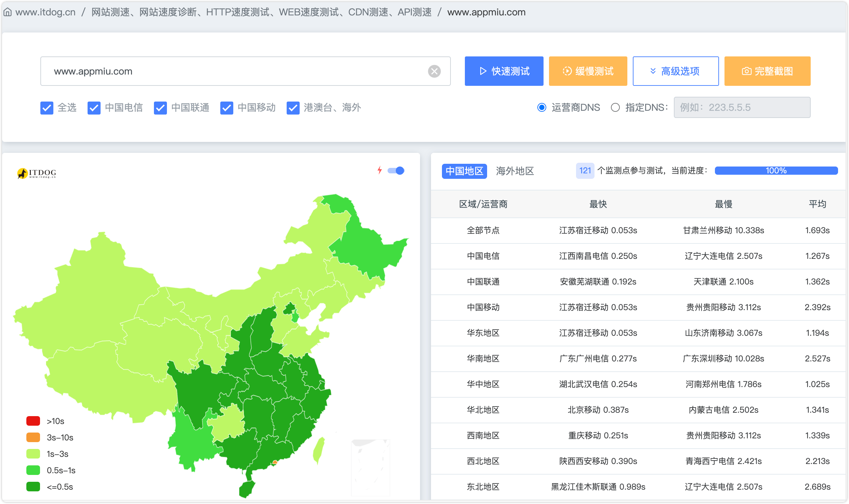Toggle the map animation switch

[396, 170]
